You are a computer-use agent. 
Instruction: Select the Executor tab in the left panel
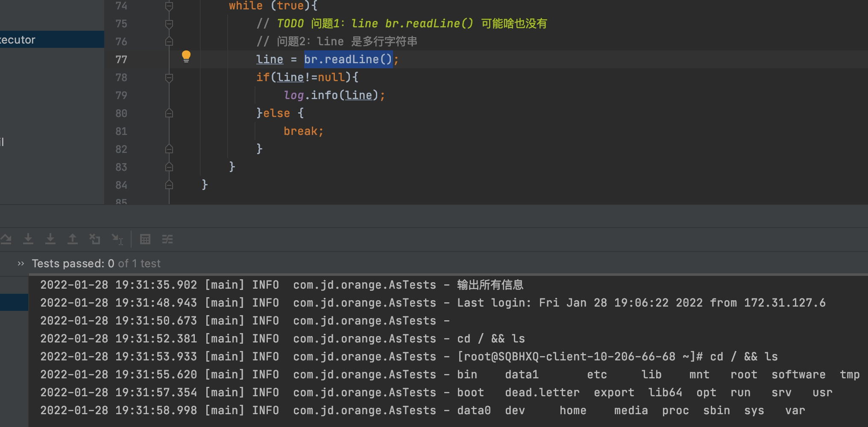click(x=18, y=39)
